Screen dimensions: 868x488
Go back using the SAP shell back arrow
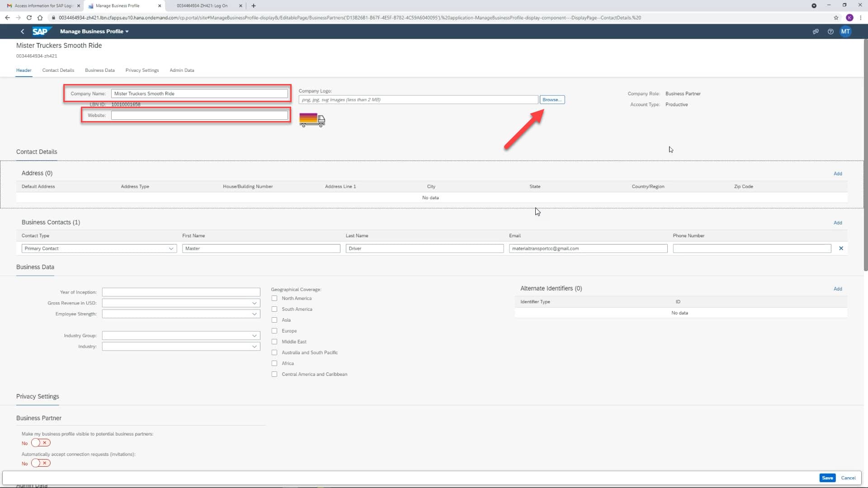[x=22, y=32]
